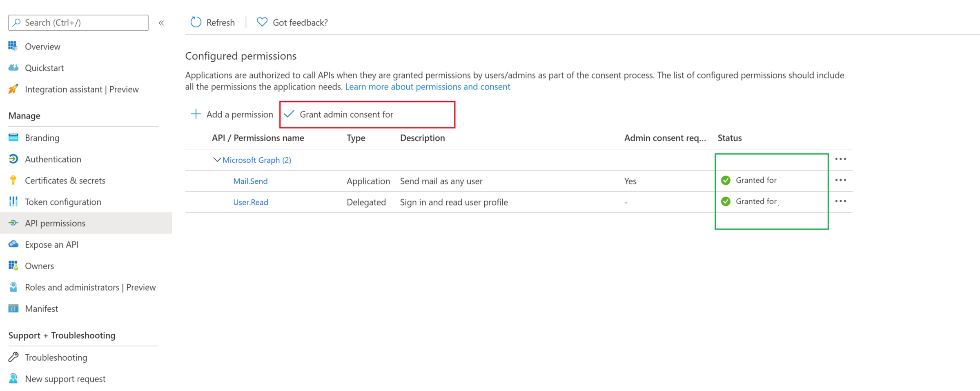
Task: Click API / Permissions name column header
Action: tap(258, 138)
